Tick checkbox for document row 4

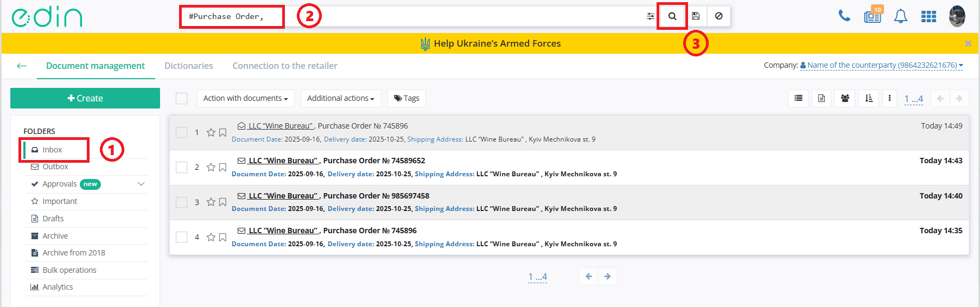[182, 237]
